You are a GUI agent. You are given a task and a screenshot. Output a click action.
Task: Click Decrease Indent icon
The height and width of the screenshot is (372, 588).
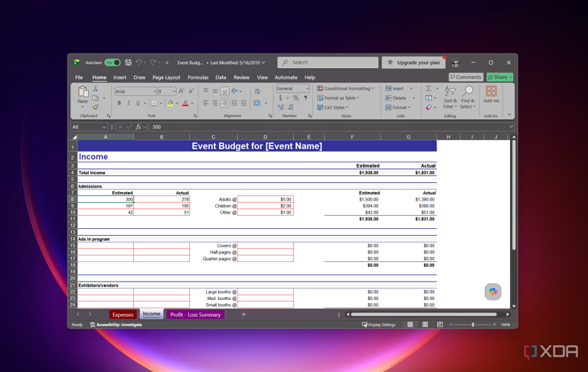coord(234,103)
